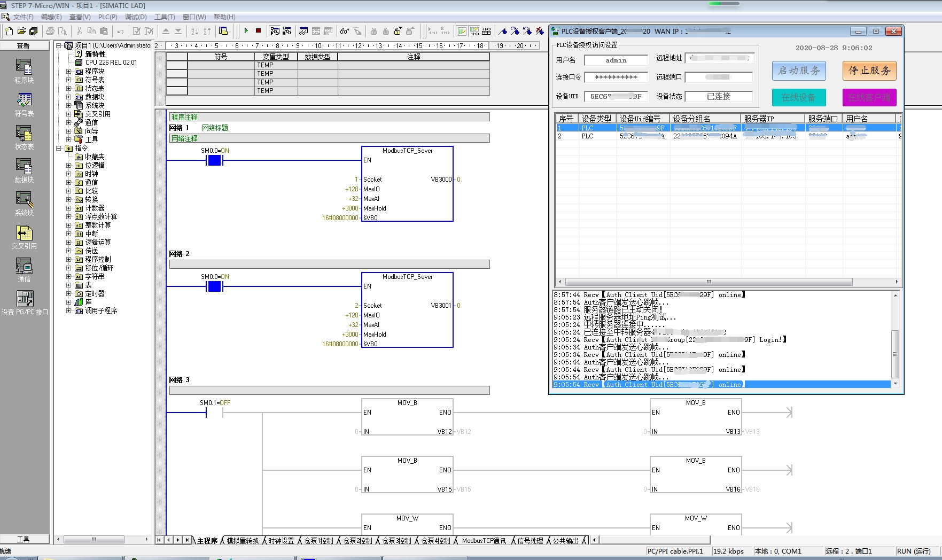Click the STOP (red square) toolbar icon
The width and height of the screenshot is (942, 560).
pos(258,31)
